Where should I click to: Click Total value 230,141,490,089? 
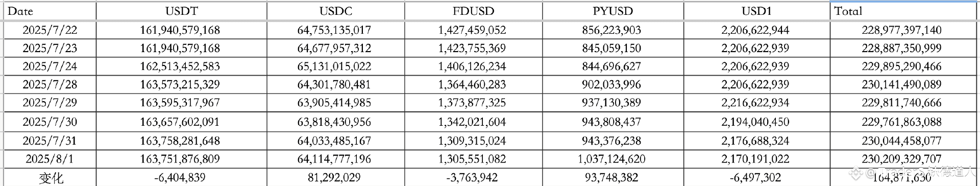coord(901,84)
